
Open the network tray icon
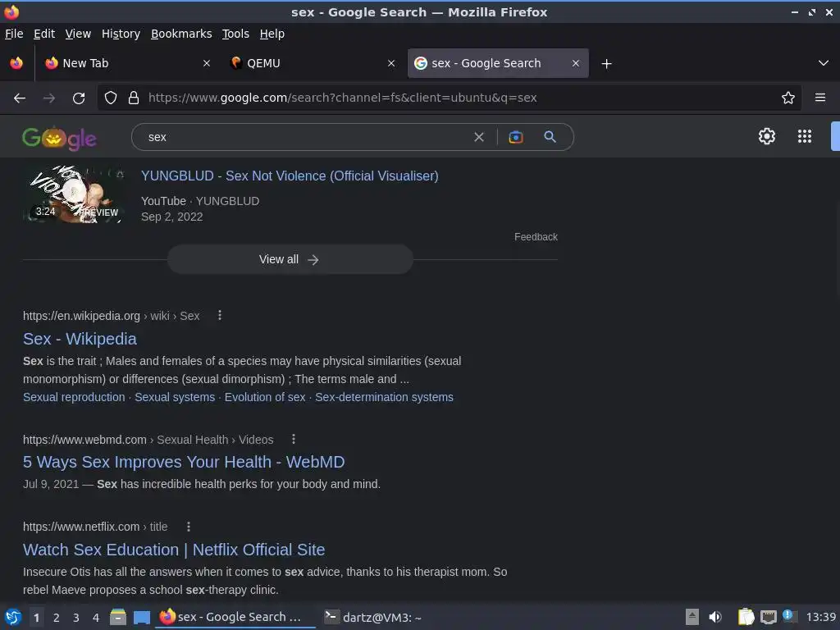768,618
